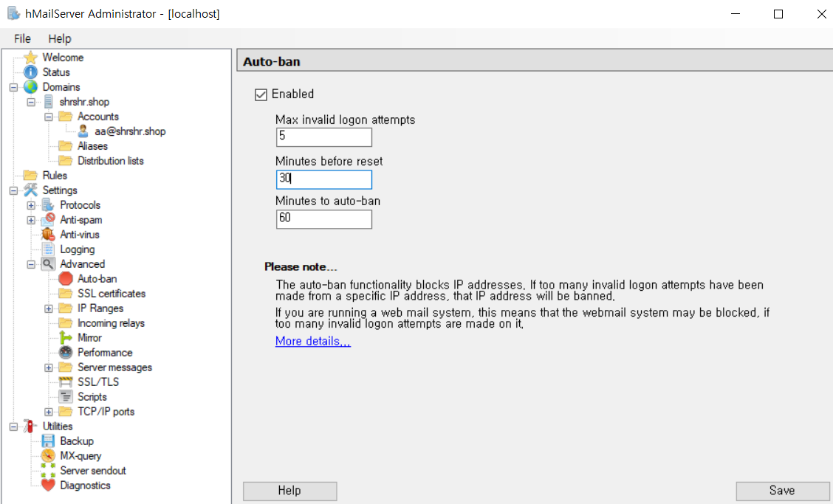
Task: Expand the Anti-spam node
Action: 31,220
